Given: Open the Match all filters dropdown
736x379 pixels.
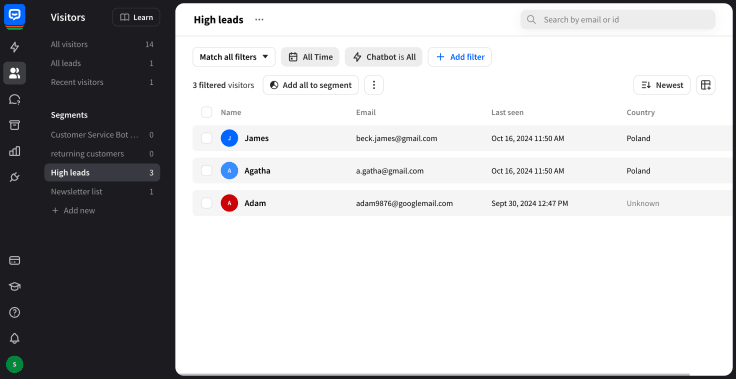Looking at the screenshot, I should click(x=234, y=57).
